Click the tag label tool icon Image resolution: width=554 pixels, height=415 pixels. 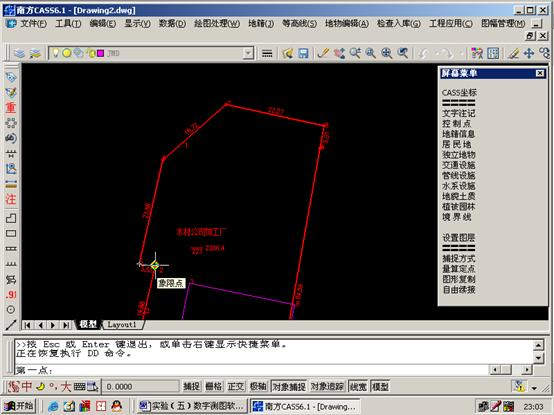(x=11, y=77)
